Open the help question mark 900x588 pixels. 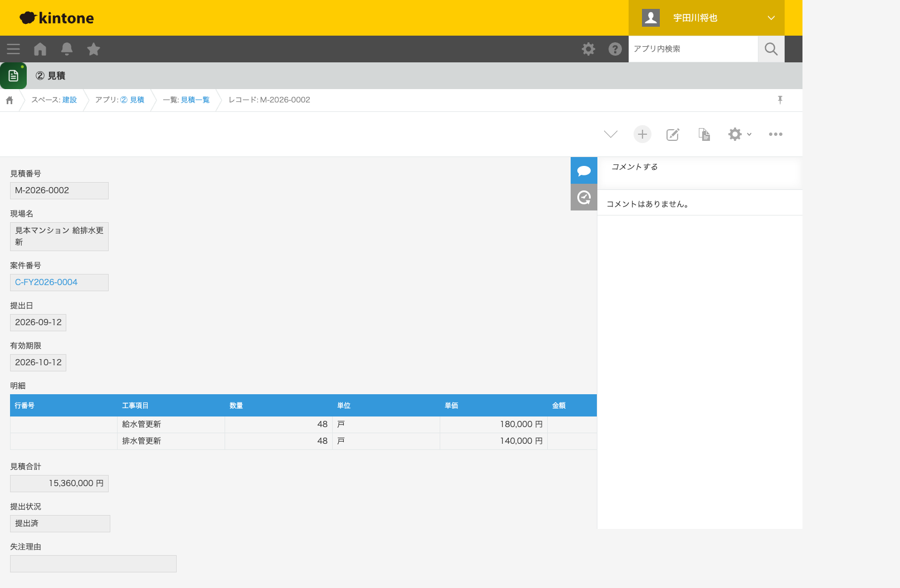[615, 49]
